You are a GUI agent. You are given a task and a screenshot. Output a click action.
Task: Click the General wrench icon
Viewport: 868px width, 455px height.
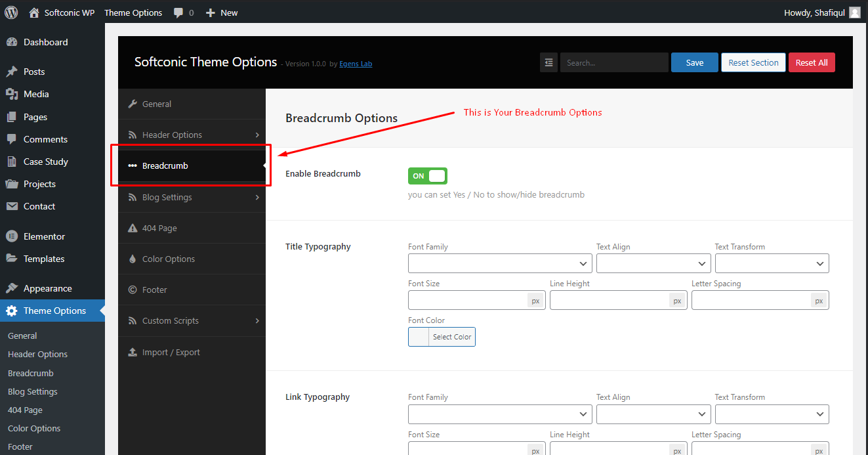(133, 104)
